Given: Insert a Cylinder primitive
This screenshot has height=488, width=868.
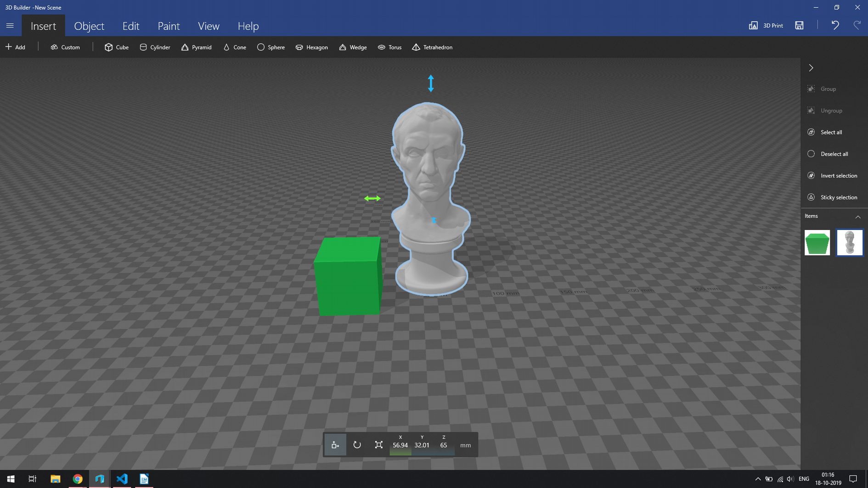Looking at the screenshot, I should click(x=155, y=47).
